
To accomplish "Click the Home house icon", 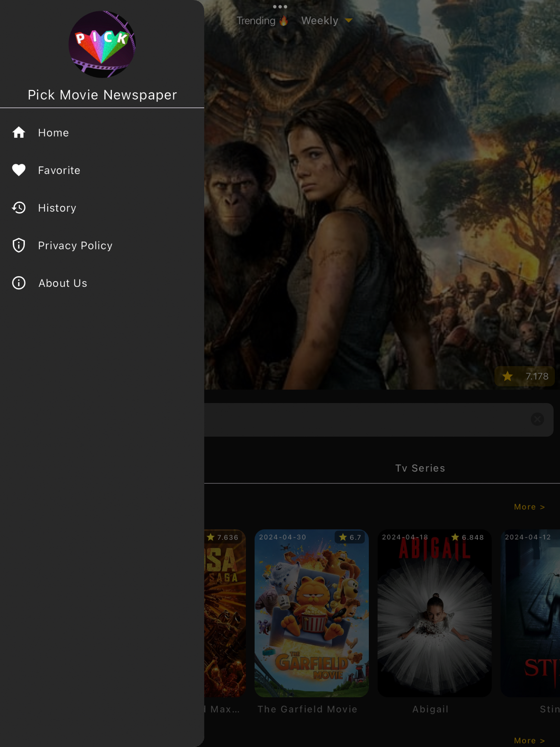I will click(x=19, y=132).
